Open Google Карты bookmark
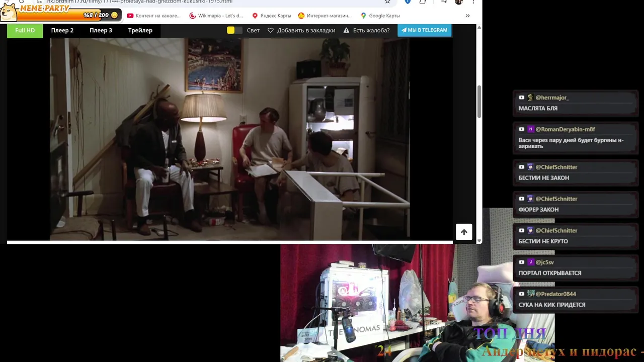Screen dimensions: 644x362 (x=380, y=16)
